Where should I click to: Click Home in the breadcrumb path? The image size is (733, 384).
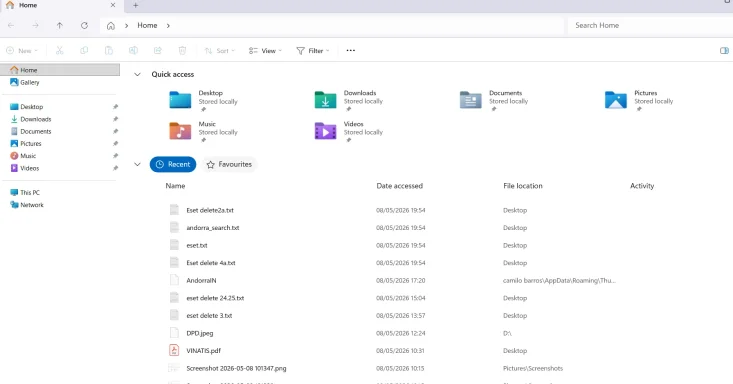pos(147,25)
